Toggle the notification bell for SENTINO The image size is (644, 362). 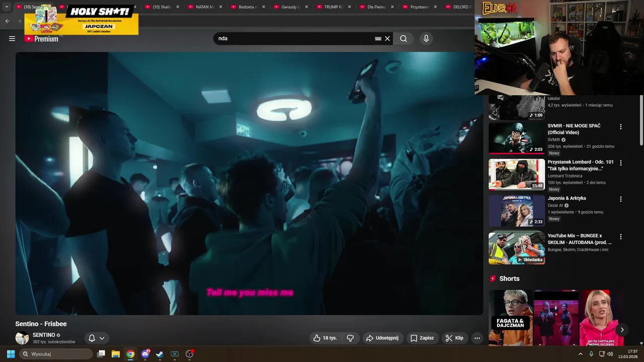pos(92,338)
